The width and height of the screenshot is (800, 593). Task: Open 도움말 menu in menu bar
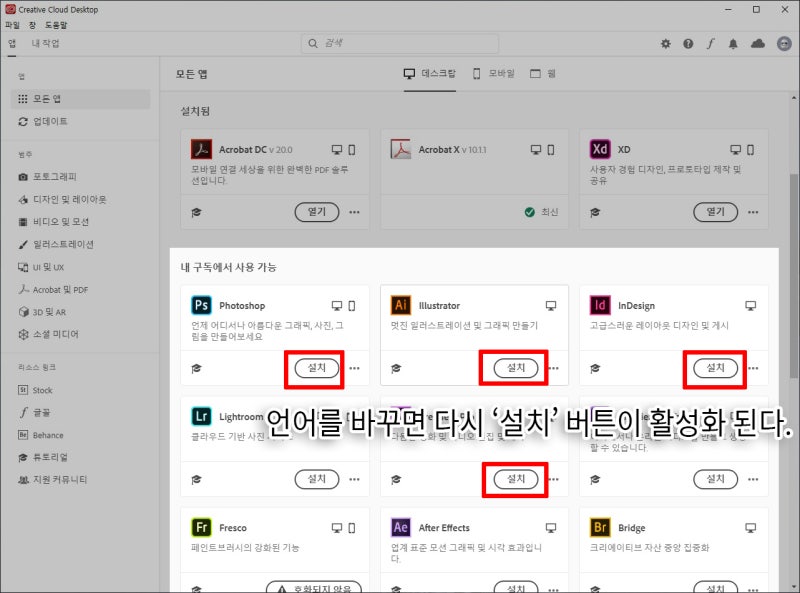point(56,25)
